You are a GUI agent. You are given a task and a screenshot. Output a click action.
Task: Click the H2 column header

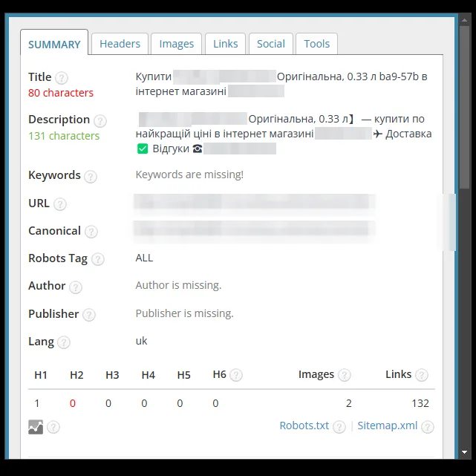tap(76, 375)
